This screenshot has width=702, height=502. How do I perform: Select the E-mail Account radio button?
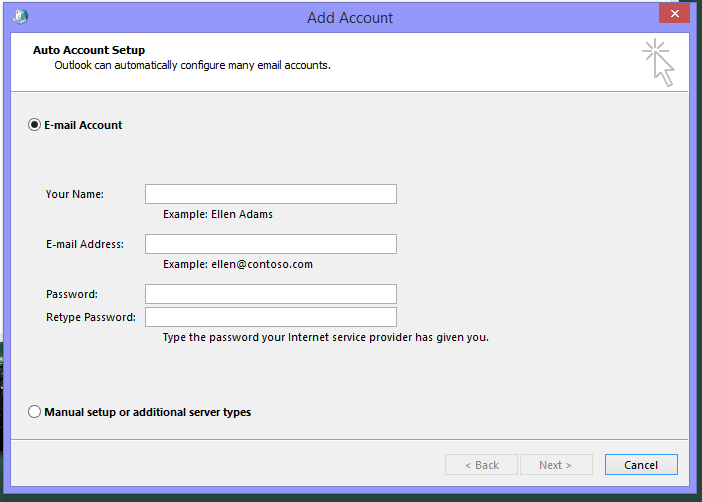click(35, 125)
